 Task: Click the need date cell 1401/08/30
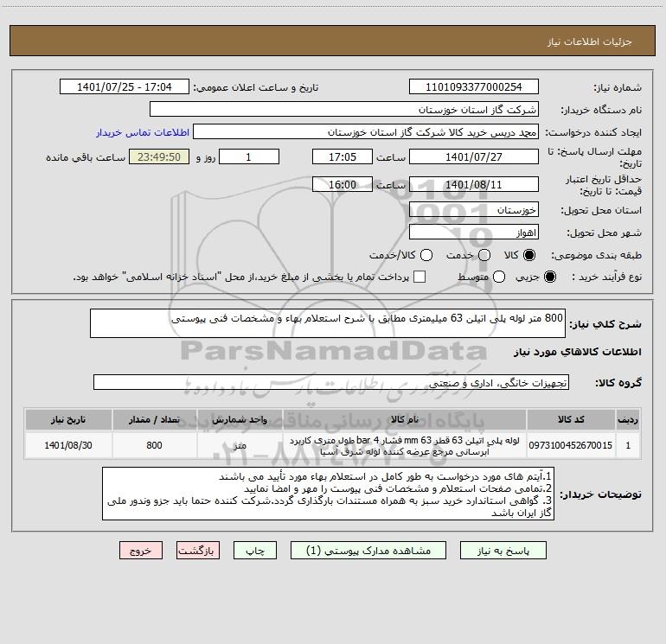pyautogui.click(x=68, y=445)
